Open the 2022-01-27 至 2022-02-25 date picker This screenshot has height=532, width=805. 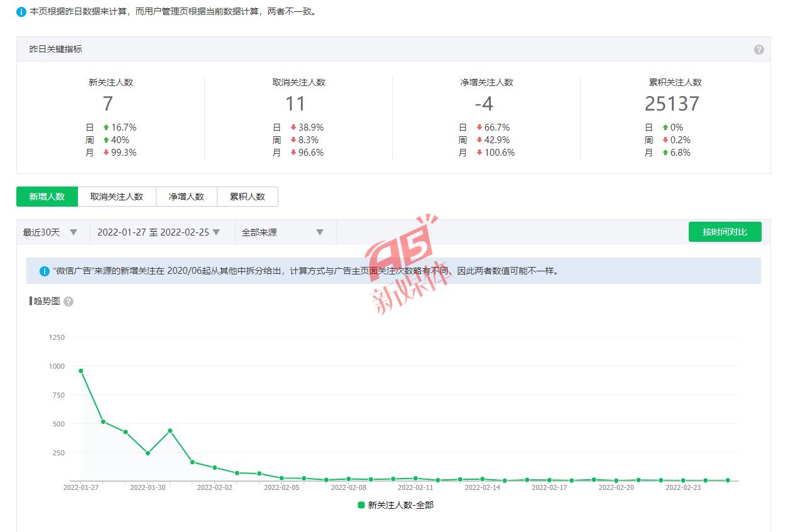159,232
